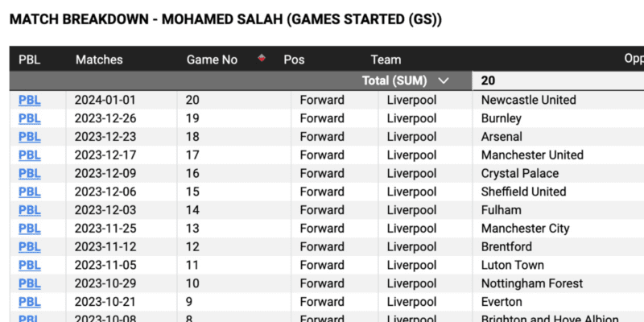
Task: Sort by the Matches column header
Action: (x=99, y=60)
